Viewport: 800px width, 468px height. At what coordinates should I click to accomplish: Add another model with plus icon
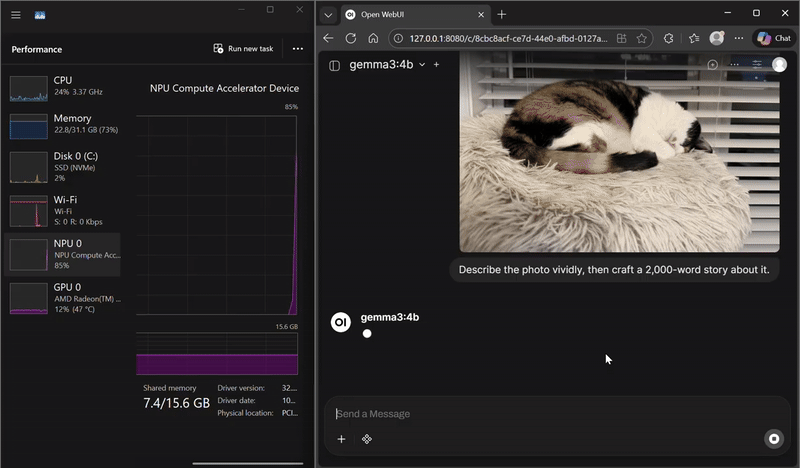tap(436, 65)
